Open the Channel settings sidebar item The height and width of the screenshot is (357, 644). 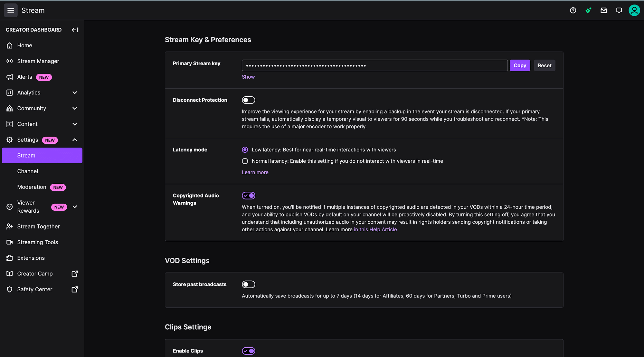pyautogui.click(x=42, y=171)
